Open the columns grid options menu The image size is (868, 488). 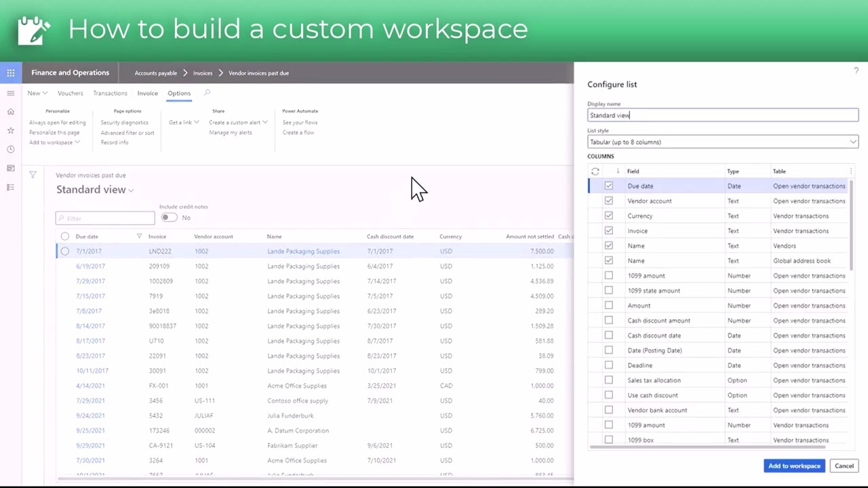[x=851, y=171]
